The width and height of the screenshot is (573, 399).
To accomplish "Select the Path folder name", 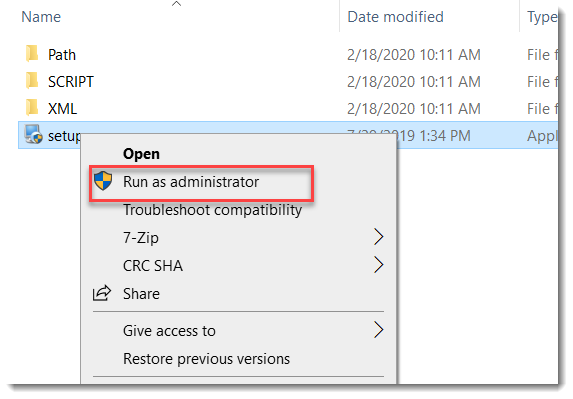I will (x=62, y=55).
